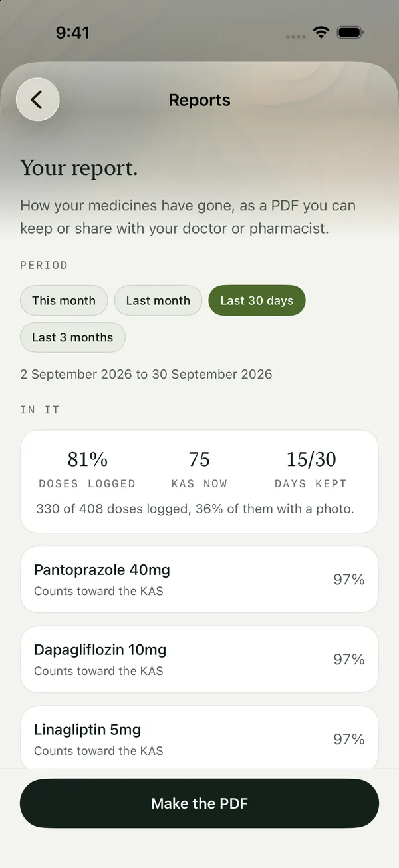The height and width of the screenshot is (868, 399).
Task: Open the Linagliptin 5mg entry
Action: 199,738
